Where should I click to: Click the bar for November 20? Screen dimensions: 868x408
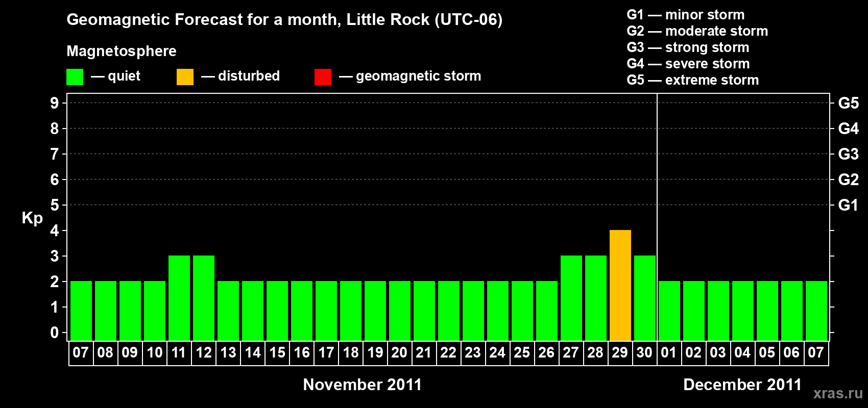[400, 311]
